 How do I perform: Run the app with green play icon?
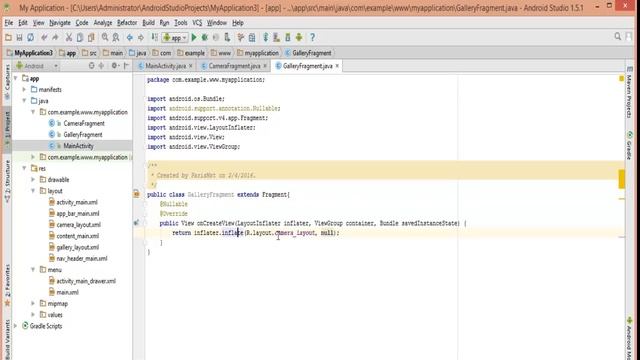click(194, 38)
